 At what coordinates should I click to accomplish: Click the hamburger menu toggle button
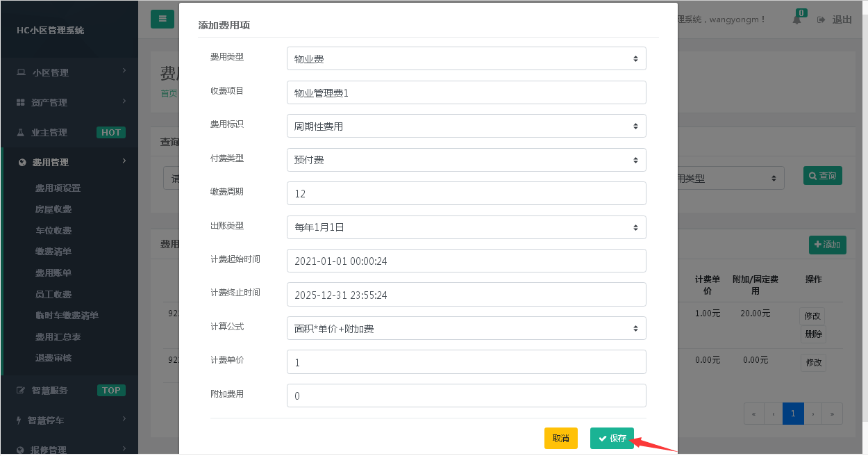[162, 19]
